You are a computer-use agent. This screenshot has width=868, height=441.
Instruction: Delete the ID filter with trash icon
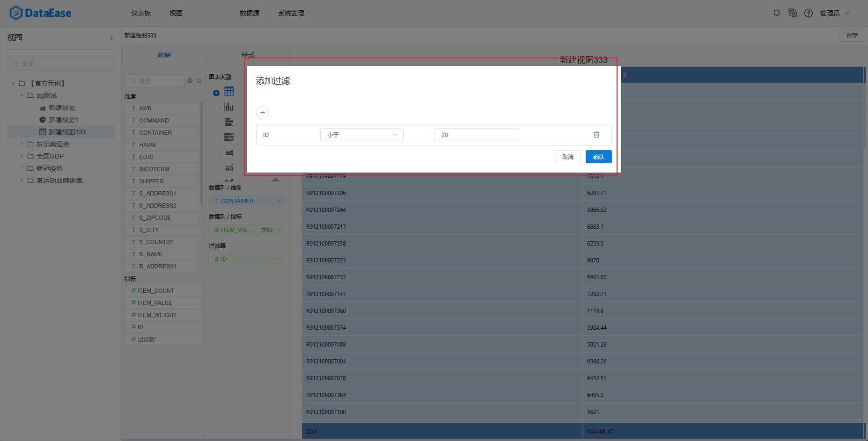[x=596, y=134]
